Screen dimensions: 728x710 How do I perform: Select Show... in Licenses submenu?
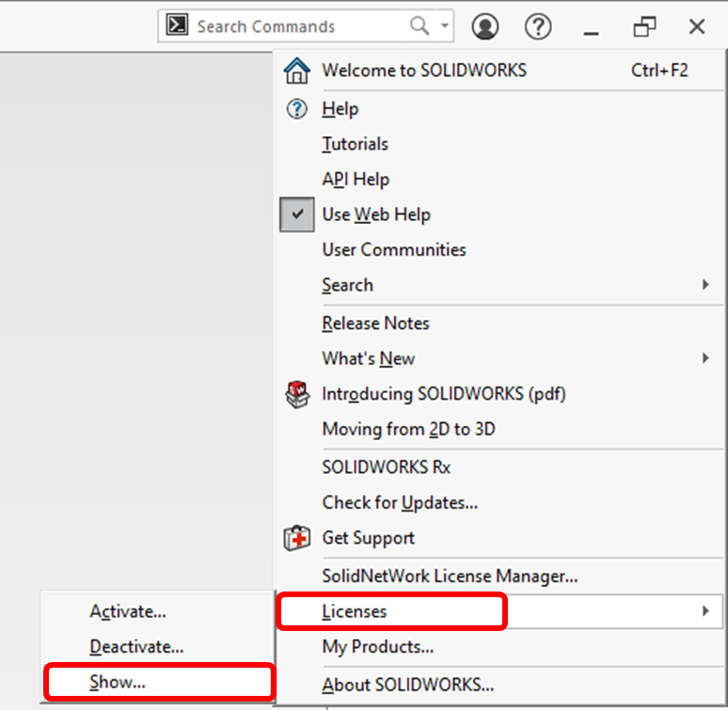(x=158, y=682)
